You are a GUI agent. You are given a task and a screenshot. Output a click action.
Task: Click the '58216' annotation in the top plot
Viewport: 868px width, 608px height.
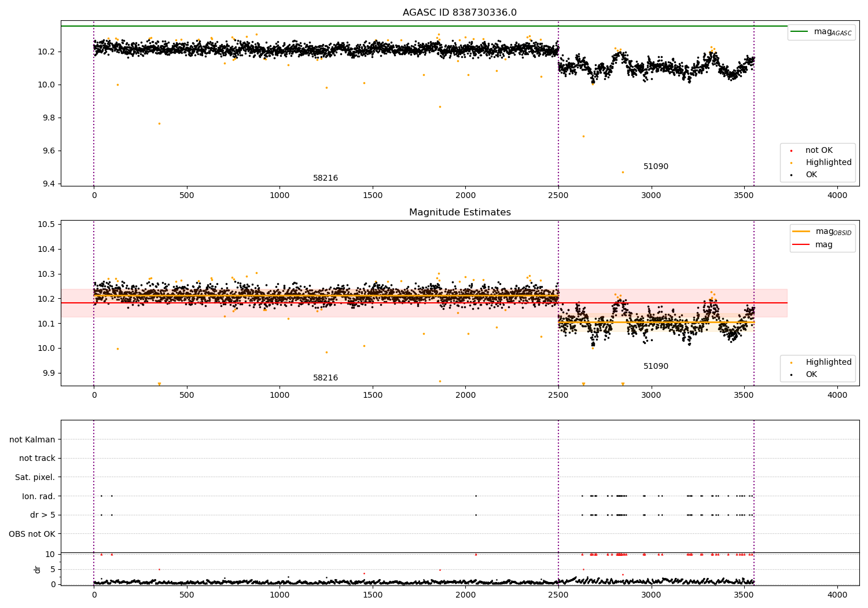coord(325,178)
